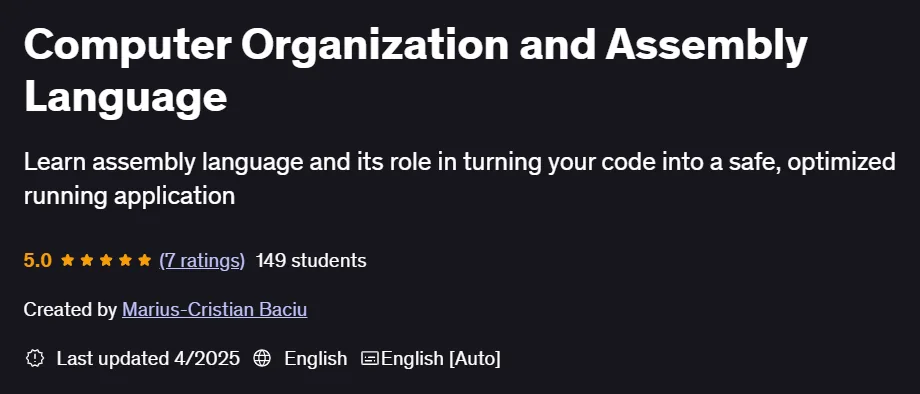The height and width of the screenshot is (394, 920).
Task: Click the Created by label
Action: [x=70, y=309]
